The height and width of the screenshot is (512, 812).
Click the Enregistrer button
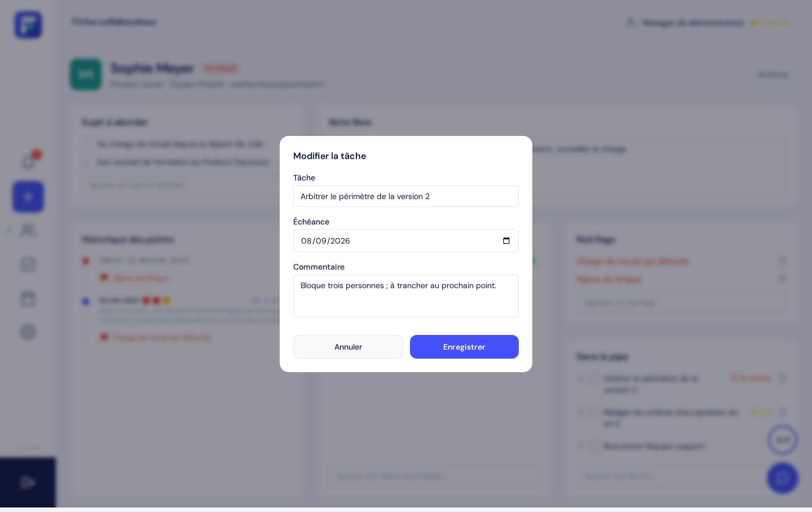pyautogui.click(x=464, y=347)
